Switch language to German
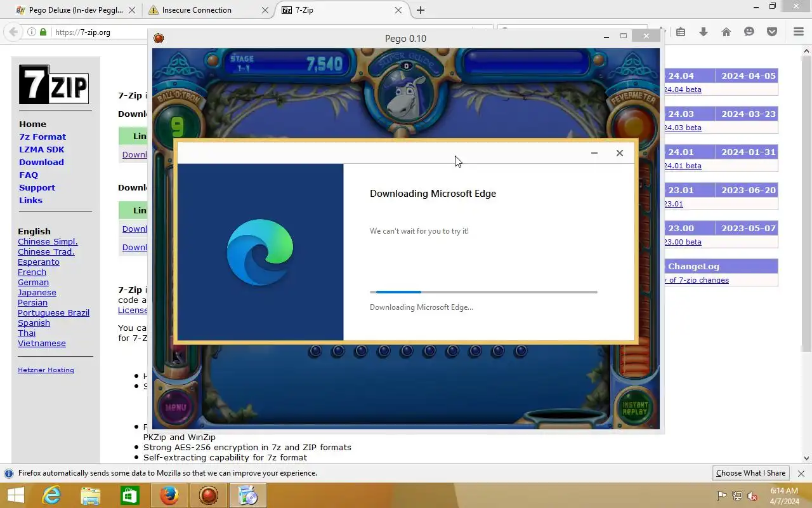The width and height of the screenshot is (812, 508). tap(33, 282)
